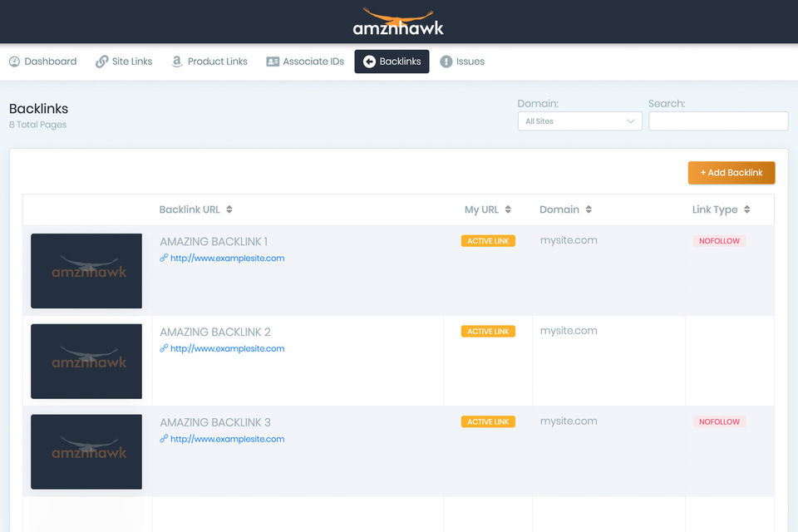Click the Site Links chain icon
Screen dimensions: 798x532
101,62
